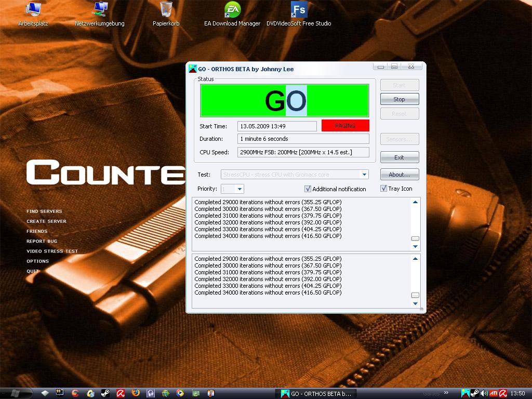Open the Netzwerkumgebung desktop icon
The image size is (532, 399).
pos(99,14)
